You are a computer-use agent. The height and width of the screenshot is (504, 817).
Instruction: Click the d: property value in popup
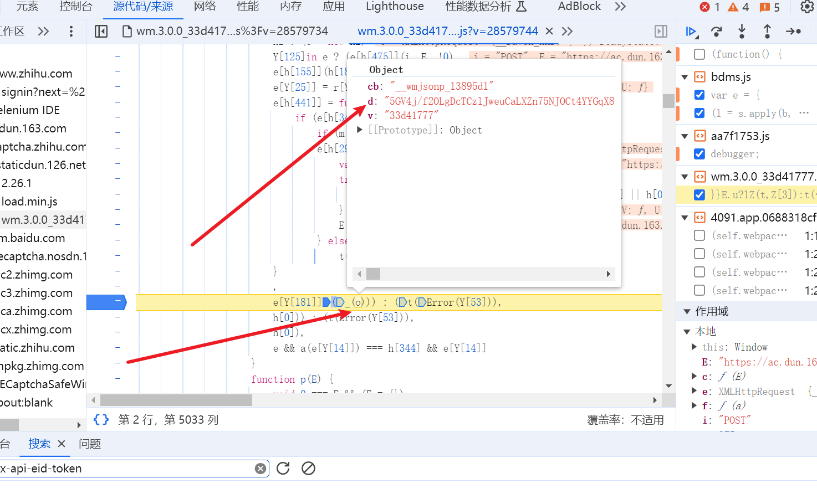499,101
